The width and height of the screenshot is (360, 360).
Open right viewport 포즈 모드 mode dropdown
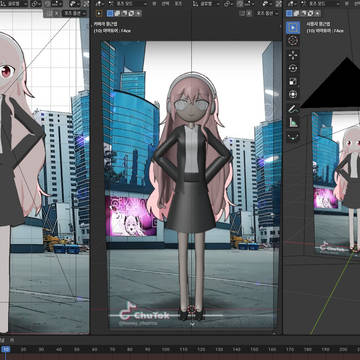(321, 4)
